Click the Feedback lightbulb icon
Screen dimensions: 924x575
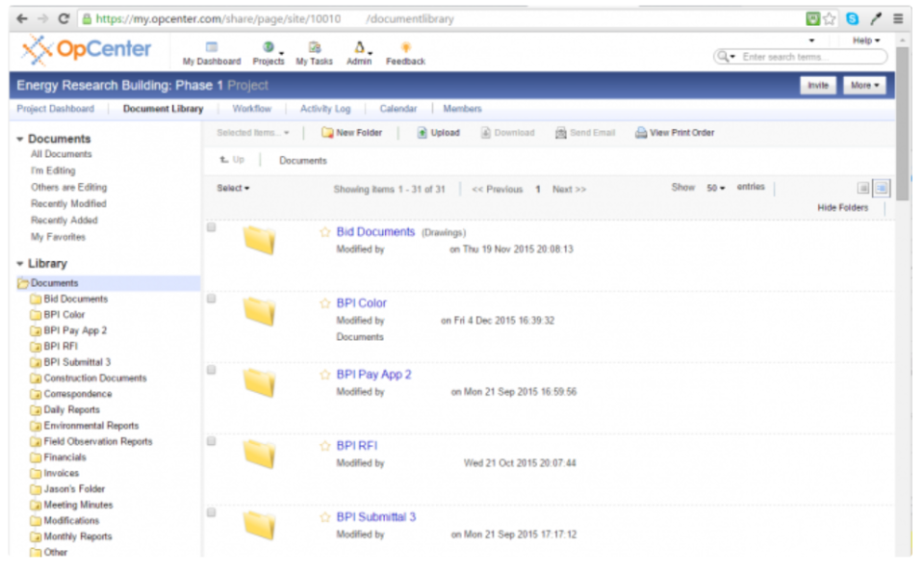click(x=405, y=47)
